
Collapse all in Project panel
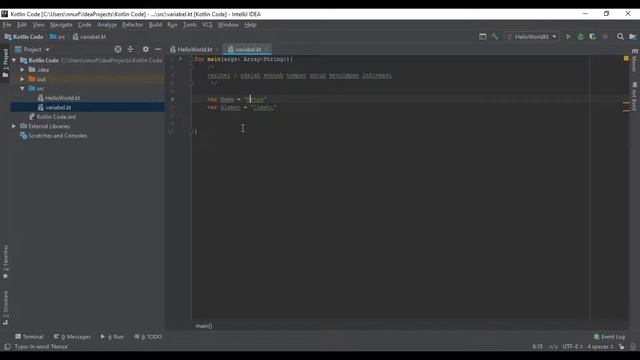point(131,49)
